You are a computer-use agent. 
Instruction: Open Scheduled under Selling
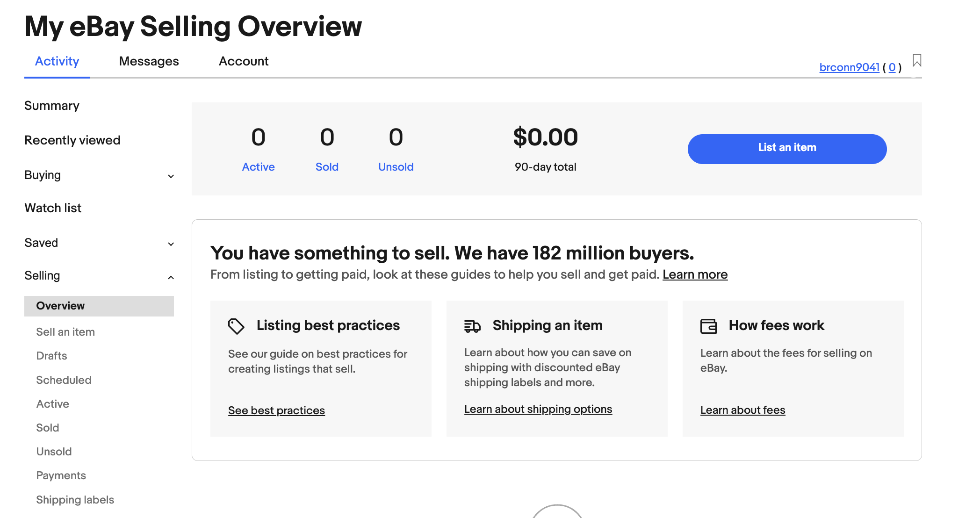click(64, 380)
